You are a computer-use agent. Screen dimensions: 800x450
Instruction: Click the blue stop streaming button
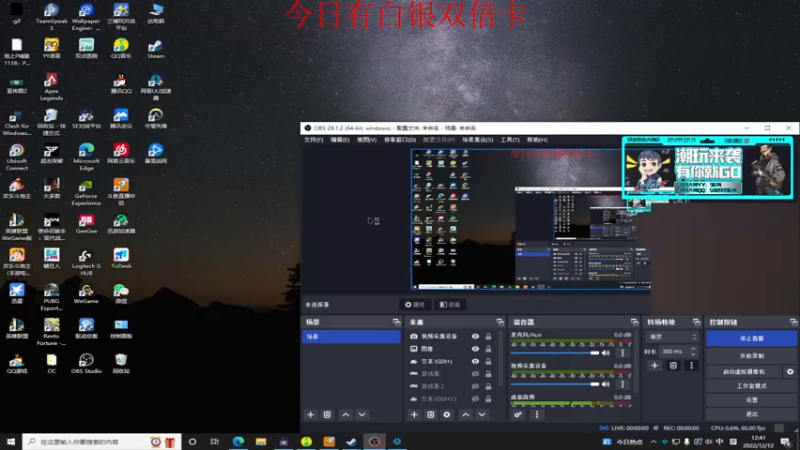pyautogui.click(x=752, y=338)
